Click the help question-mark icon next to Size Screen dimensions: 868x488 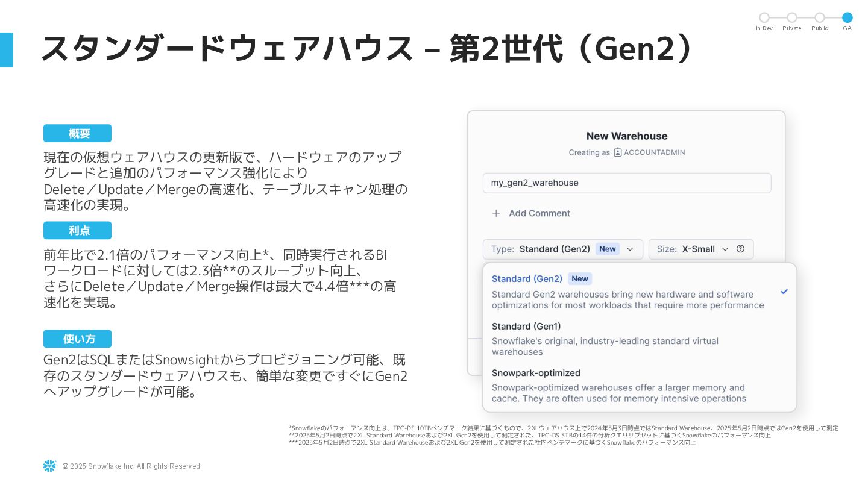pyautogui.click(x=741, y=249)
